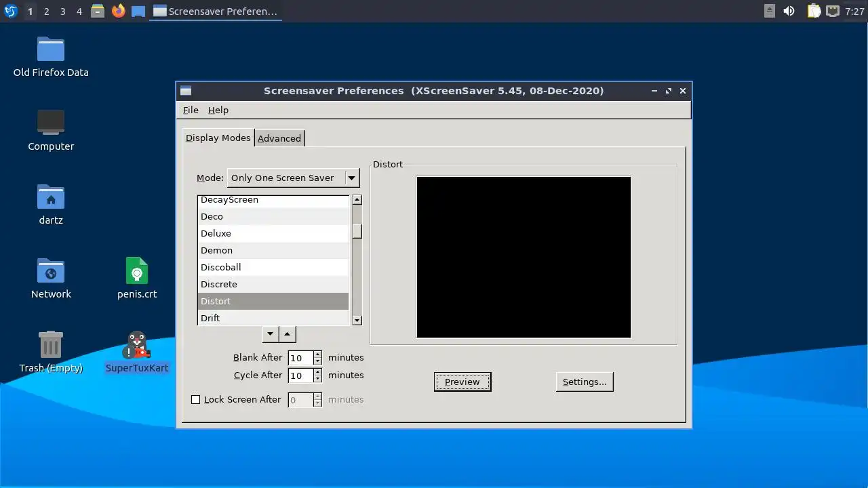Click the network status tray icon

point(833,11)
